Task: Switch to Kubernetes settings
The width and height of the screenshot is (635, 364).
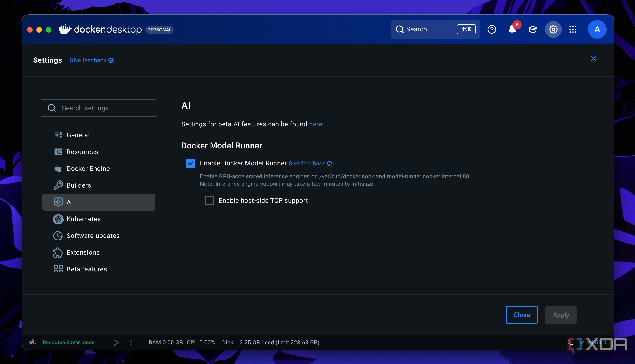Action: click(99, 219)
